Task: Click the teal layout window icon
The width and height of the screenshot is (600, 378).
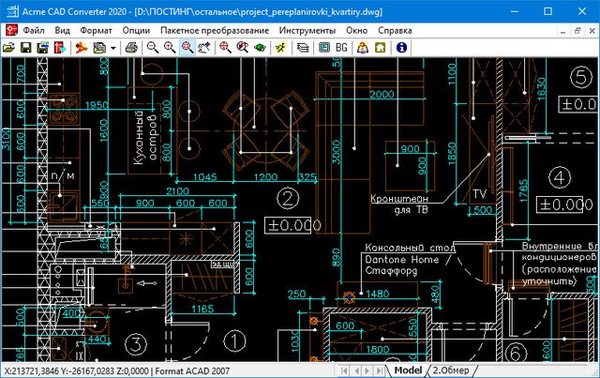Action: [324, 48]
